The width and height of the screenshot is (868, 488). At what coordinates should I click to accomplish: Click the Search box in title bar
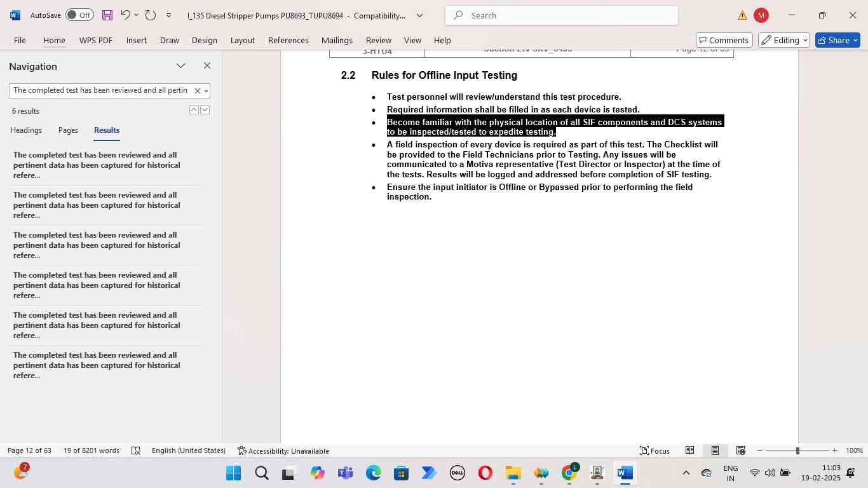(x=562, y=15)
